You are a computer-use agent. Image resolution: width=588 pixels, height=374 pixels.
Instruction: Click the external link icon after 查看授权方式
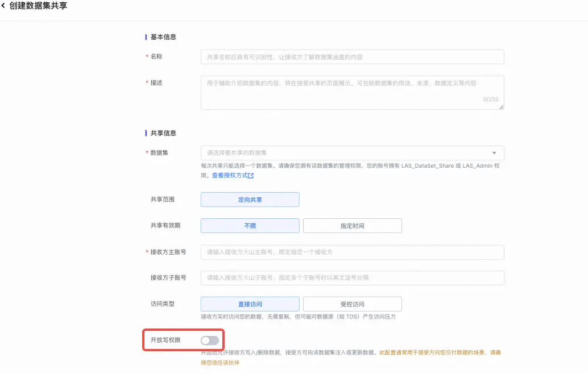pyautogui.click(x=251, y=176)
